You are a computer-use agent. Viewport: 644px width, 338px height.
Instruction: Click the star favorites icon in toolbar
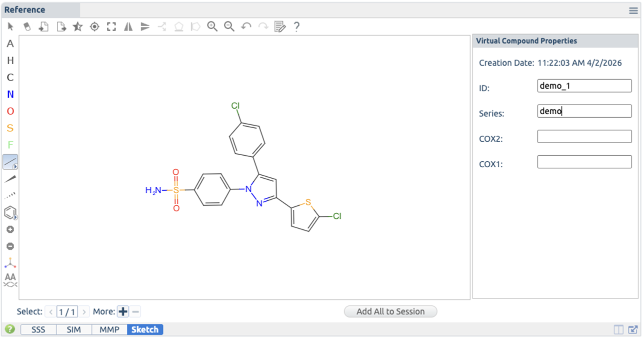point(77,27)
